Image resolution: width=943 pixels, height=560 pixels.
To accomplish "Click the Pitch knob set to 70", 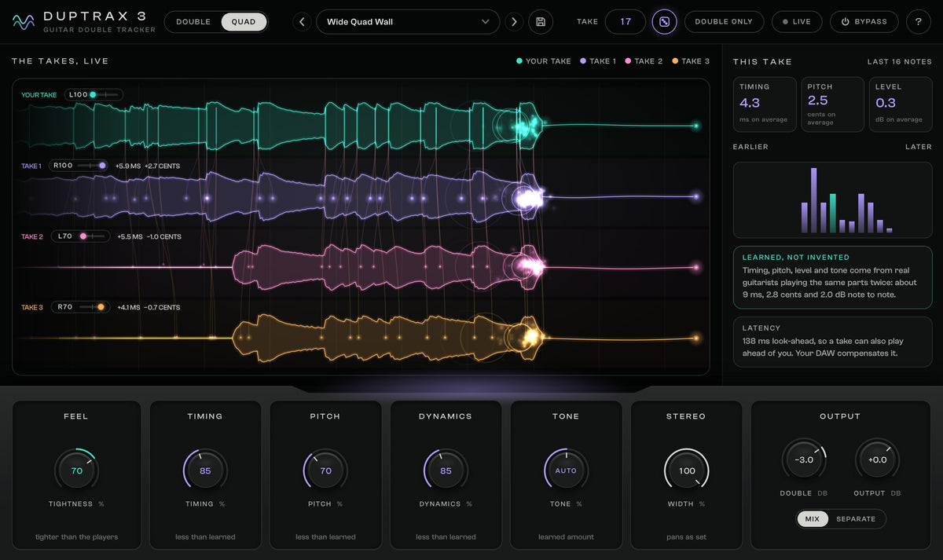I will pos(325,471).
